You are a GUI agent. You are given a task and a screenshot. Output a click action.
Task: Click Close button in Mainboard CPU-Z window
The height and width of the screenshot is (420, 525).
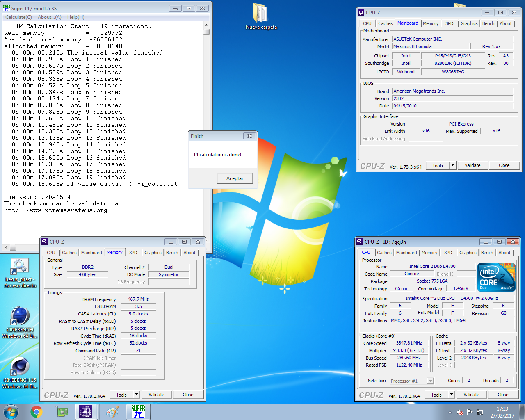point(504,165)
